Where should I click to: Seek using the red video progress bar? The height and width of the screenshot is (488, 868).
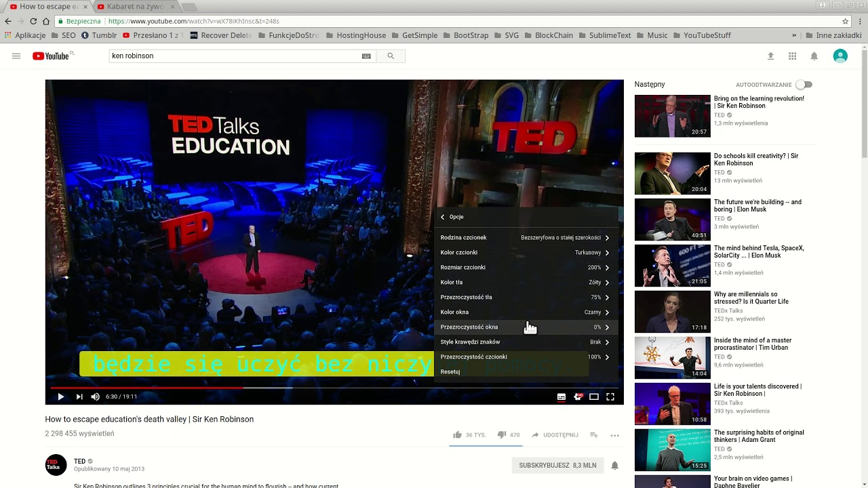334,388
